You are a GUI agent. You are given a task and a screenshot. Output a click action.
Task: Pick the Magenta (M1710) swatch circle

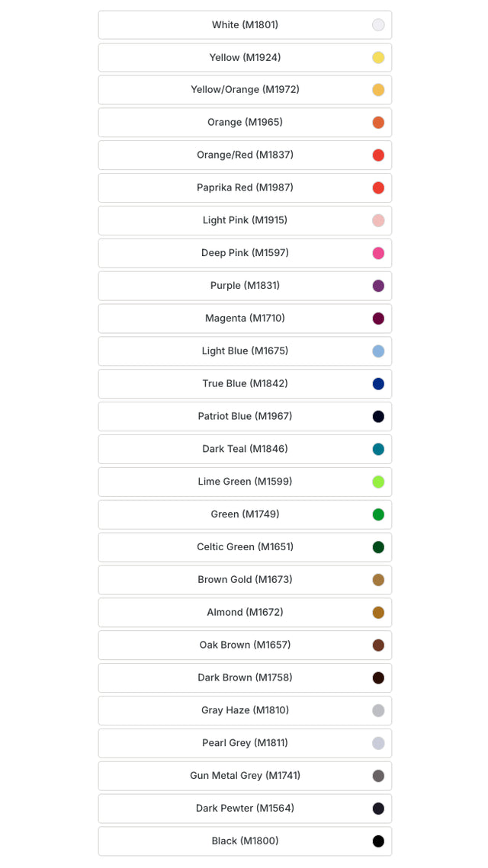(378, 319)
